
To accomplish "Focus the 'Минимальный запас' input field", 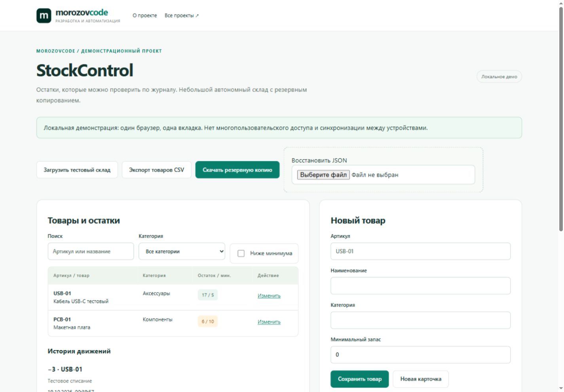I will tap(420, 355).
